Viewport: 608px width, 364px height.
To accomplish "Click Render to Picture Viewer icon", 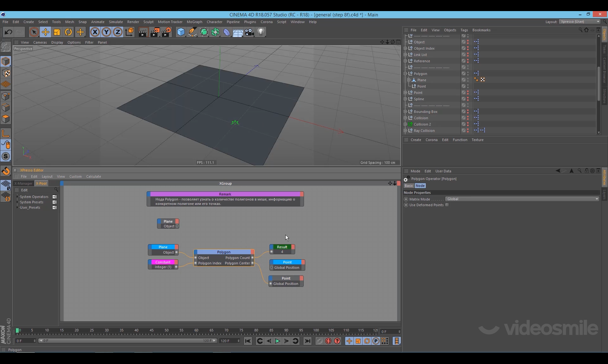I will (x=155, y=32).
